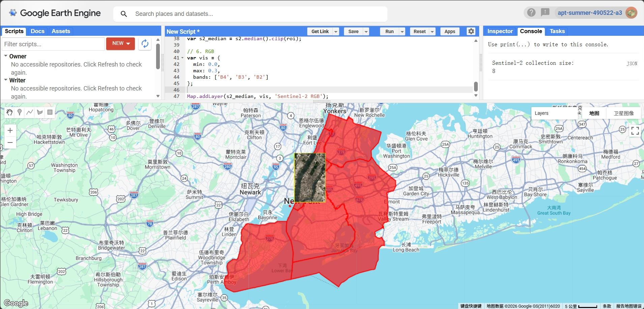Click 报告地图错误 report map error link
Image resolution: width=644 pixels, height=309 pixels.
pyautogui.click(x=629, y=306)
